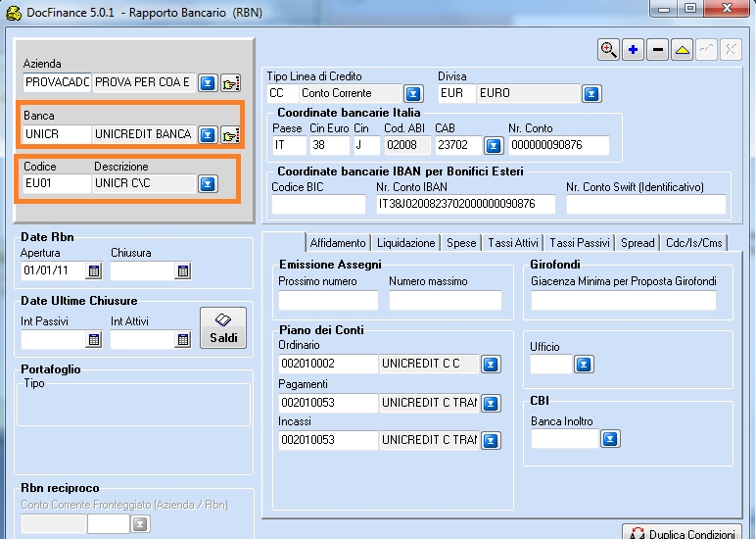Click the DocFinance title bar app icon
Image resolution: width=756 pixels, height=539 pixels.
pos(14,13)
